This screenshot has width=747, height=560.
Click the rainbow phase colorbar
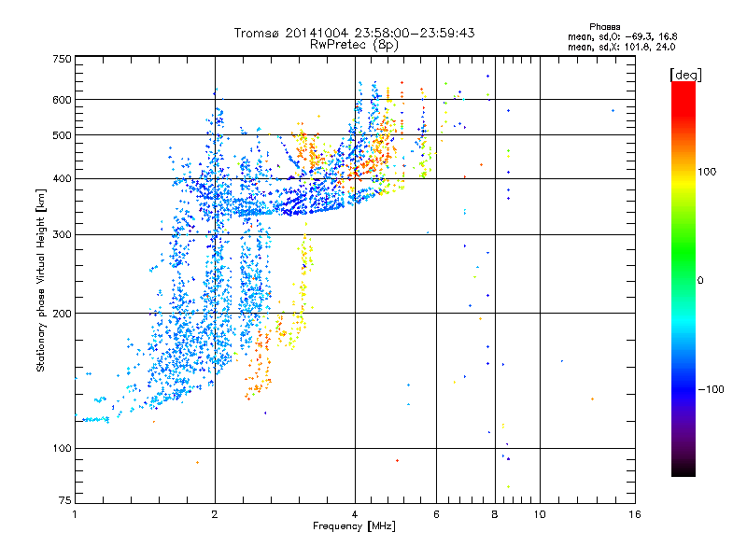click(684, 278)
